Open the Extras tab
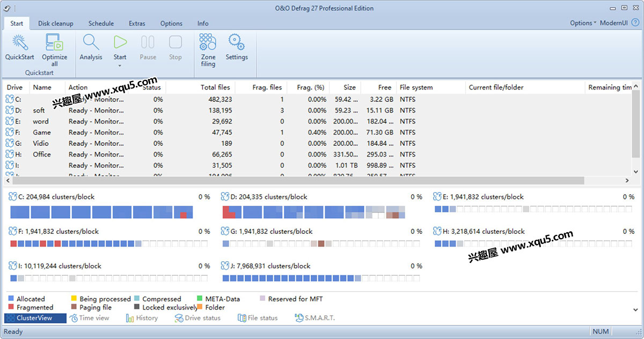The width and height of the screenshot is (644, 339). click(137, 24)
